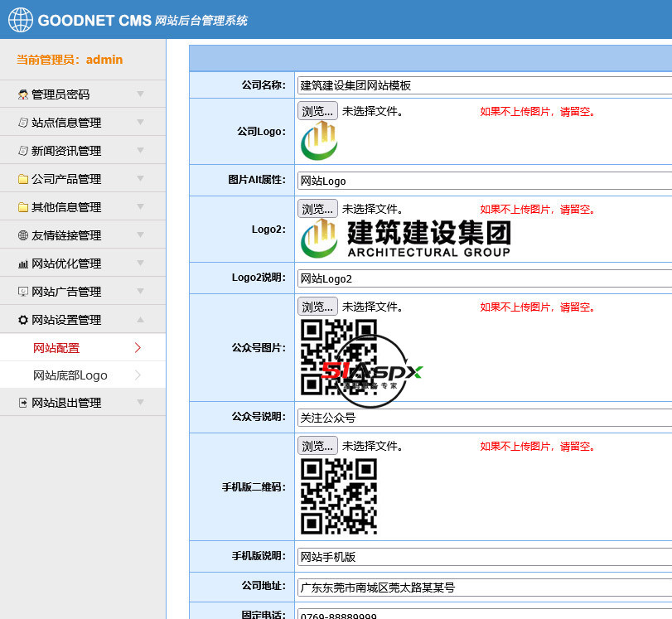This screenshot has height=619, width=672.
Task: Click the 新闻资讯管理 document icon
Action: point(23,151)
